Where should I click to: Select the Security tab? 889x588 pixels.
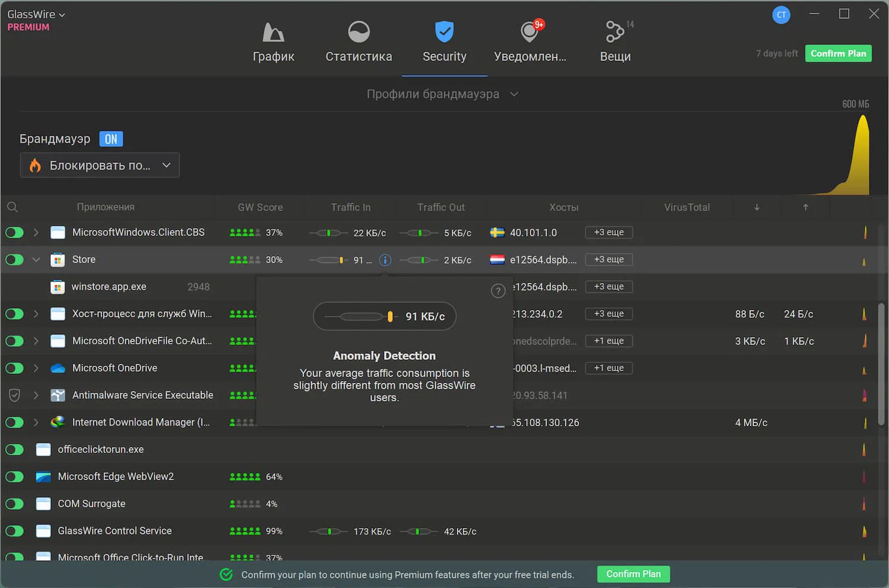[444, 42]
